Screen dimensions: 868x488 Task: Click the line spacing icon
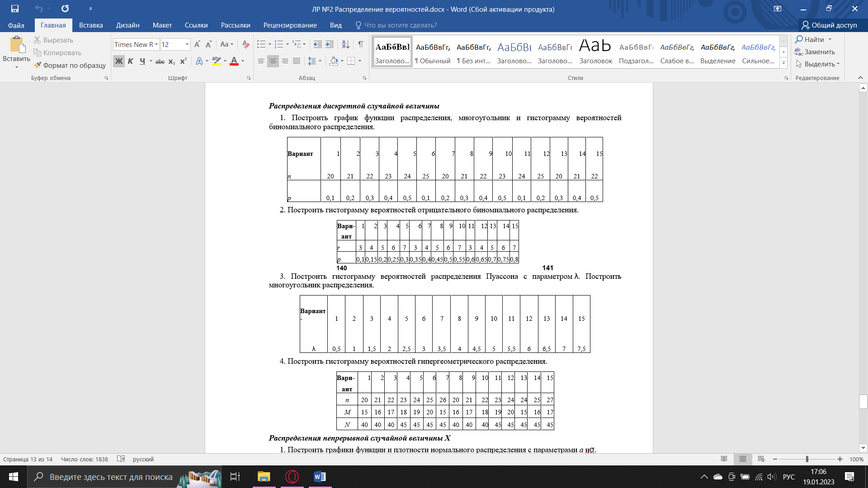[312, 61]
